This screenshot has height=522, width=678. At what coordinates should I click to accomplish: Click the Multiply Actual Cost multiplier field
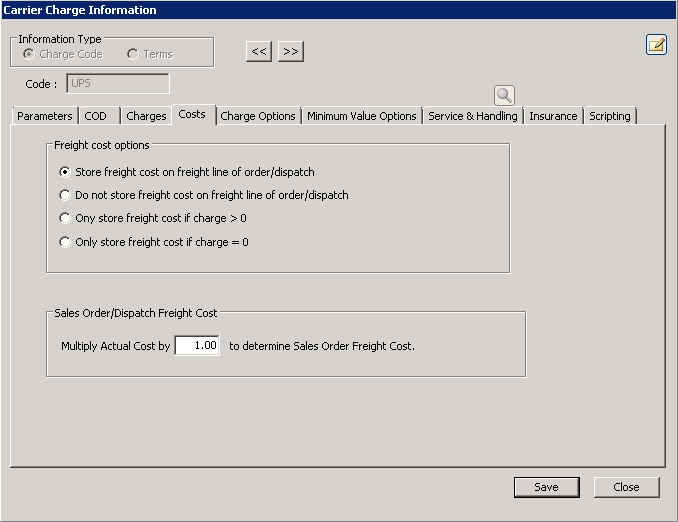click(197, 346)
